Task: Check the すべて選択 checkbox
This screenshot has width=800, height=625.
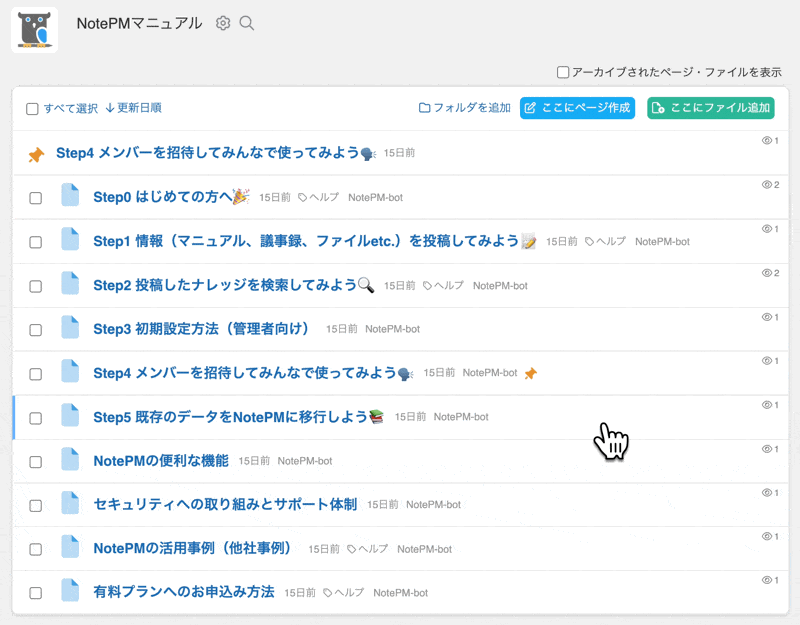Action: [x=32, y=109]
